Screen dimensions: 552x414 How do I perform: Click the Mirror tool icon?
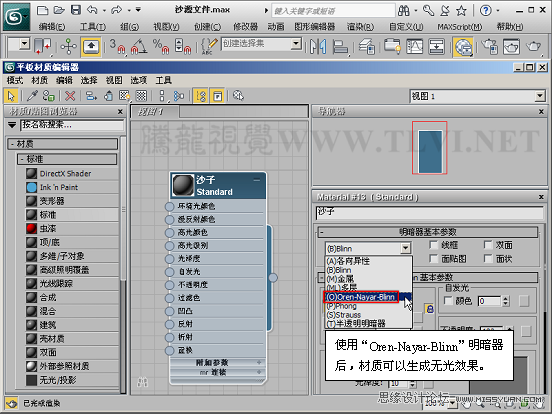pos(318,46)
